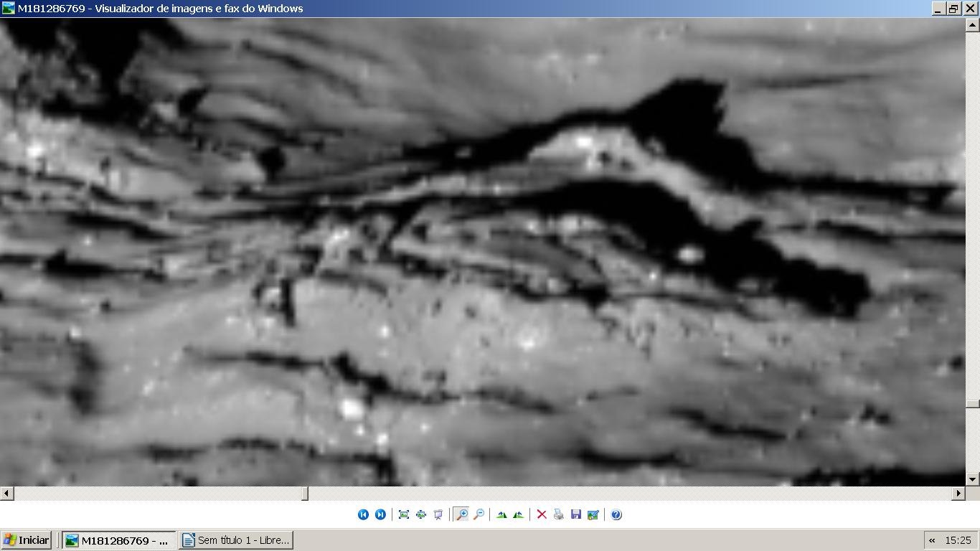Start the slide show

click(x=438, y=514)
